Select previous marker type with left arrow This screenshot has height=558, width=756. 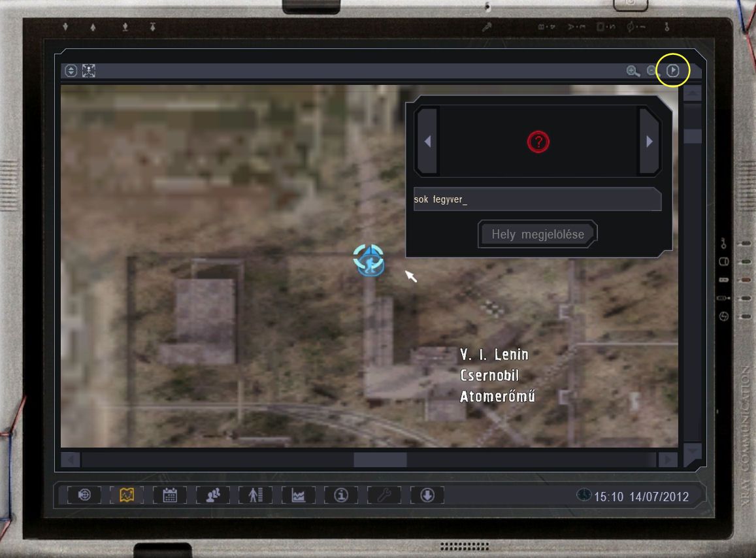(x=427, y=141)
